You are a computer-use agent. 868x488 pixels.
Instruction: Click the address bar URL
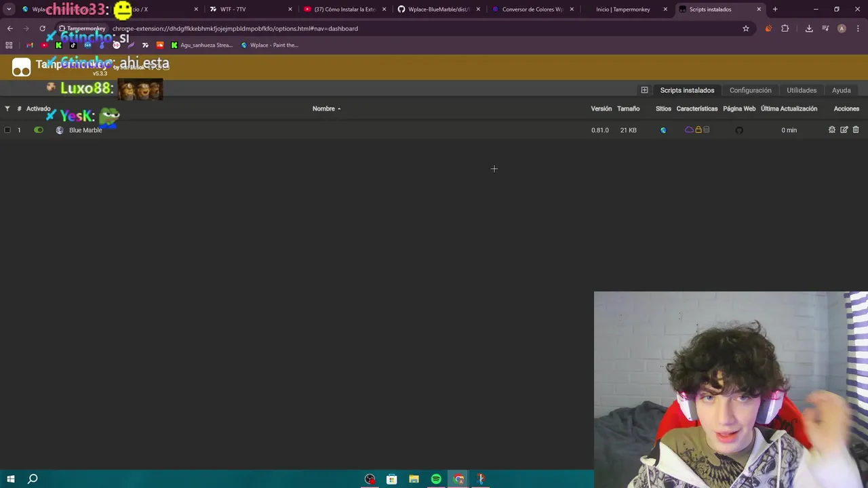[x=235, y=28]
